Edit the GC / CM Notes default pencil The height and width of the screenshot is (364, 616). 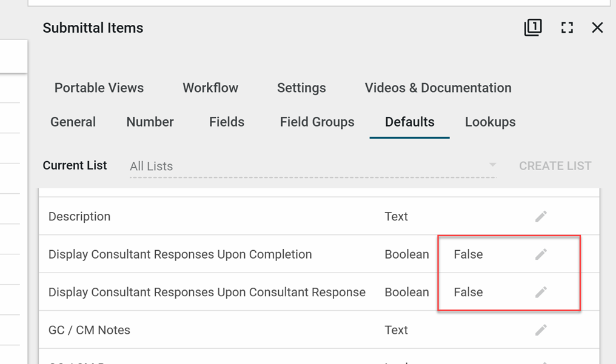coord(541,330)
